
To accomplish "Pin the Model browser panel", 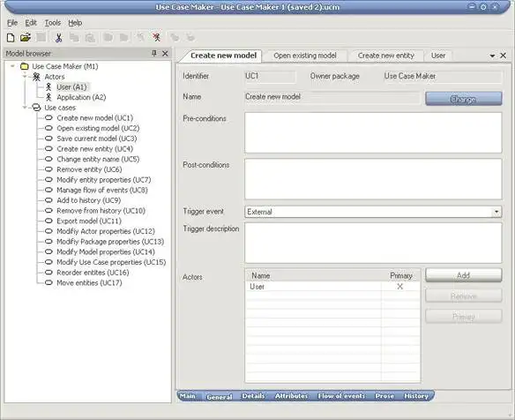I will [154, 53].
